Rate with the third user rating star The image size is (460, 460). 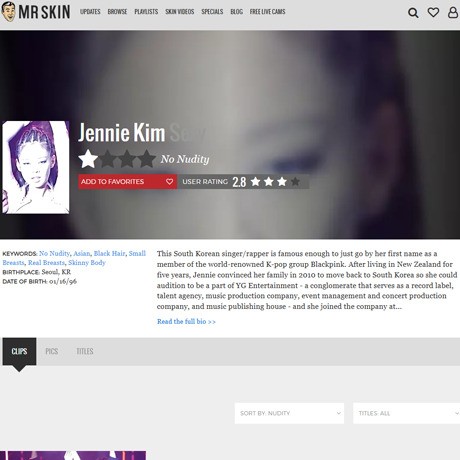click(x=282, y=182)
